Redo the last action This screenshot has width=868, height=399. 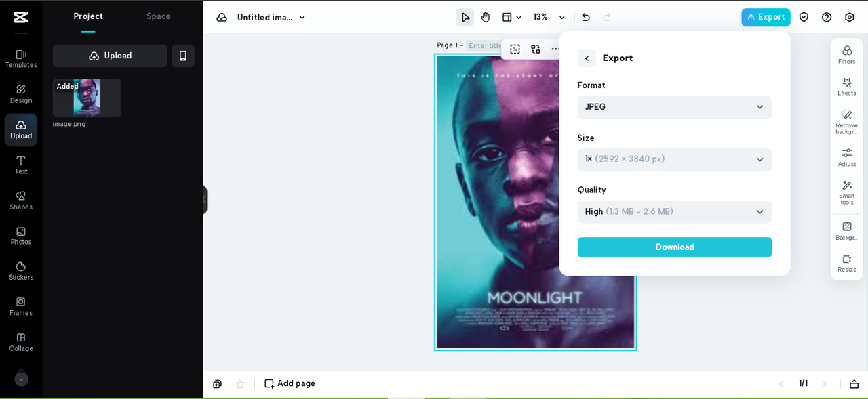(x=607, y=17)
